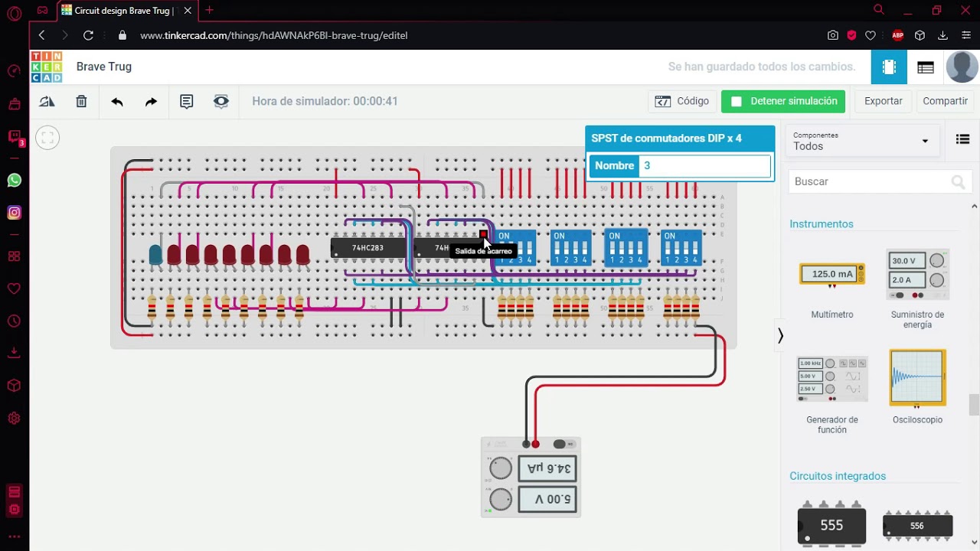Open browser downloads from address bar
The image size is (980, 551).
pyautogui.click(x=942, y=35)
